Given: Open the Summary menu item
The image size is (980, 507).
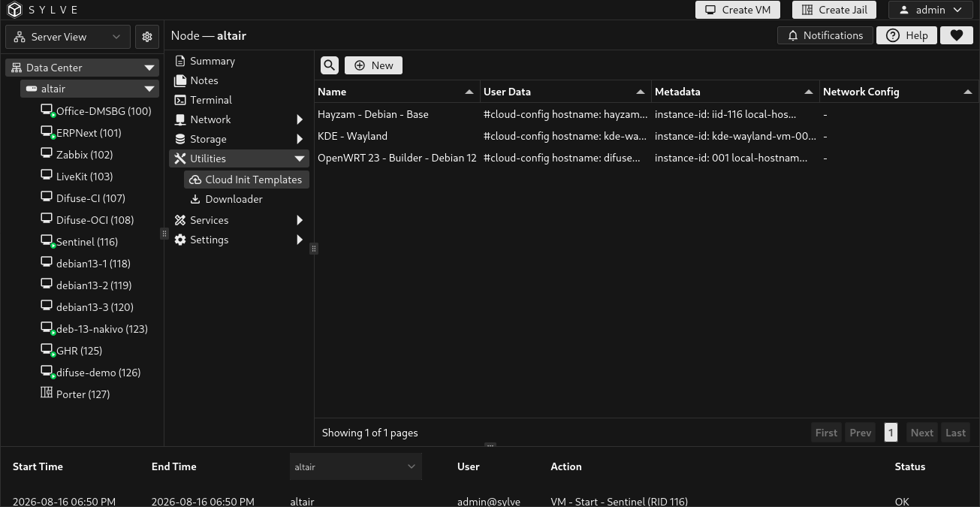Looking at the screenshot, I should point(240,61).
